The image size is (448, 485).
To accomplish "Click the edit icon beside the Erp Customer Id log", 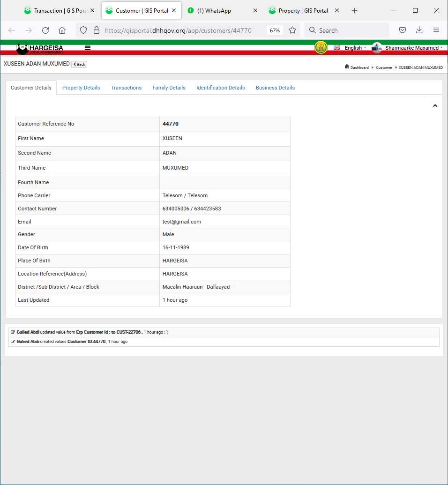I will (x=13, y=332).
